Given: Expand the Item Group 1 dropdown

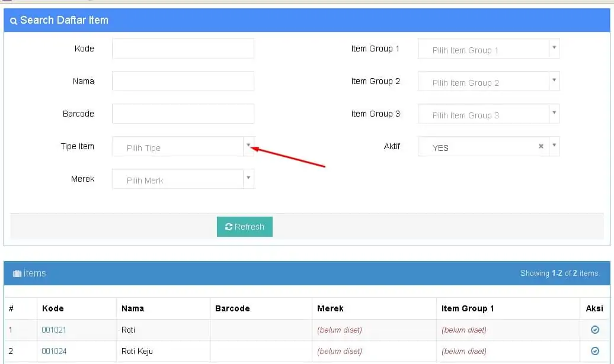Looking at the screenshot, I should [554, 48].
